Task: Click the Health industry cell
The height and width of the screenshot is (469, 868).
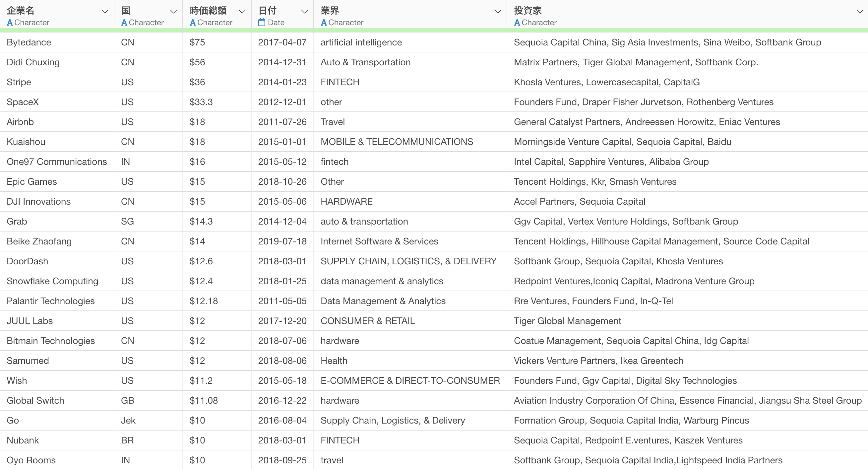Action: click(x=410, y=361)
